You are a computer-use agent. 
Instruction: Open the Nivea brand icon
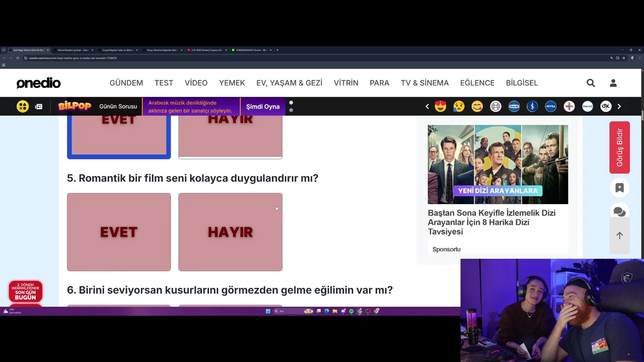(550, 106)
